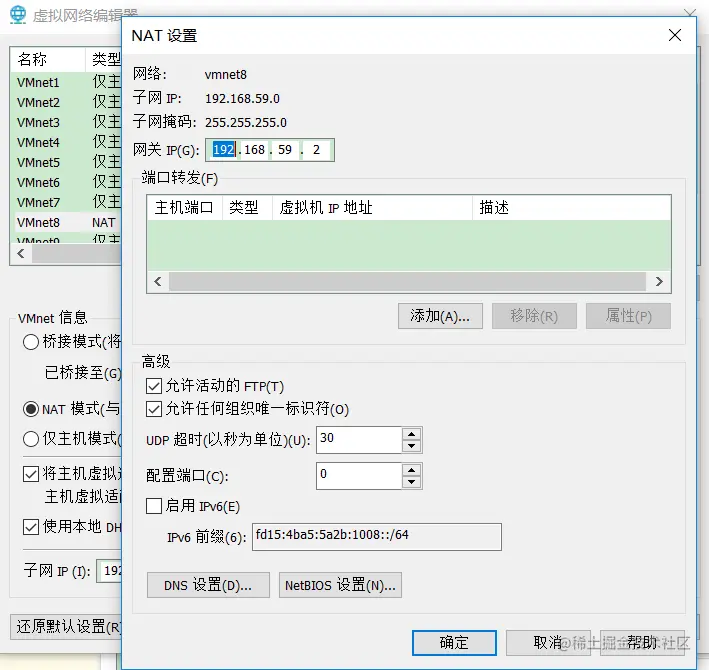This screenshot has width=709, height=670.
Task: Click last octet 2 of gateway IP
Action: coord(317,150)
